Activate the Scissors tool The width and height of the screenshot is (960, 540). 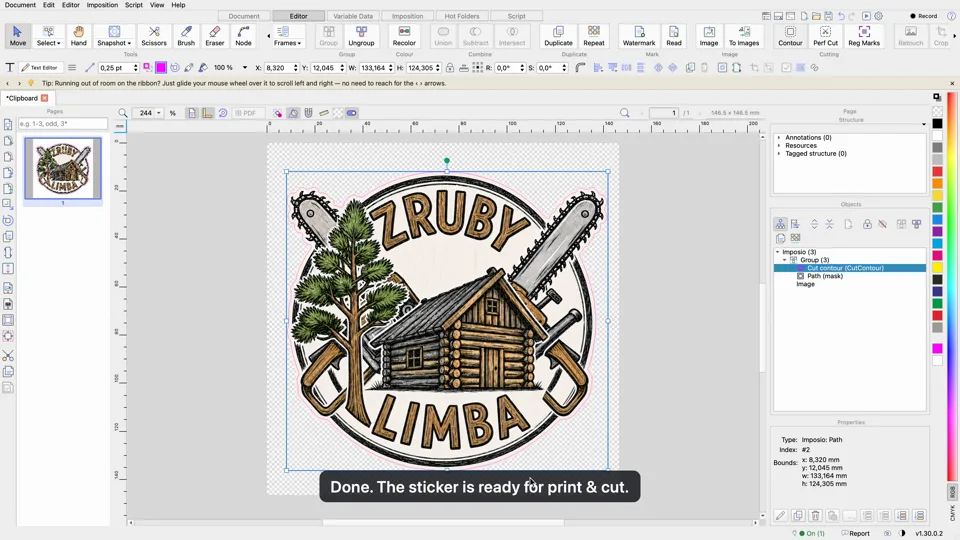(x=154, y=36)
